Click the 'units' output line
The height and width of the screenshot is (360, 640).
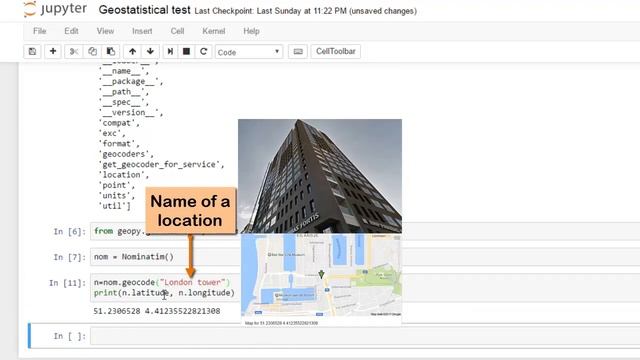(x=117, y=196)
